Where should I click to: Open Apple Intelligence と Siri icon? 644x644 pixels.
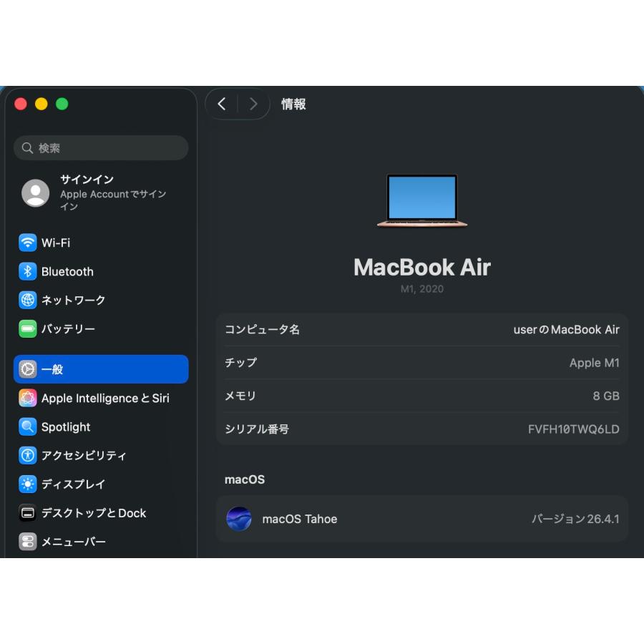point(27,398)
